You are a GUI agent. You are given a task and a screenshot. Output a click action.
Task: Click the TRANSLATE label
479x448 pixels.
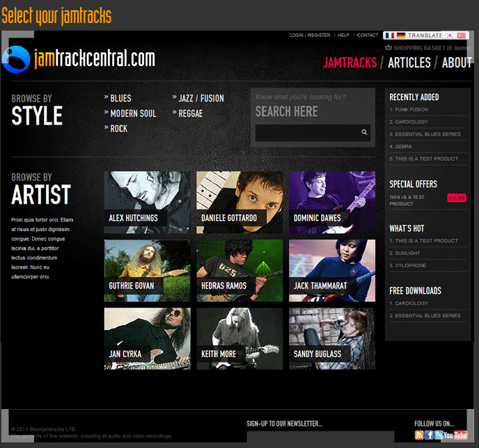point(425,35)
